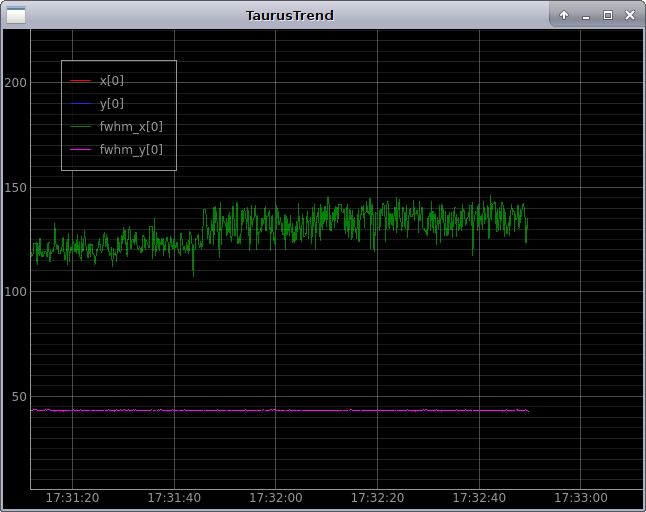Open the window menu icon in title bar

(16, 15)
